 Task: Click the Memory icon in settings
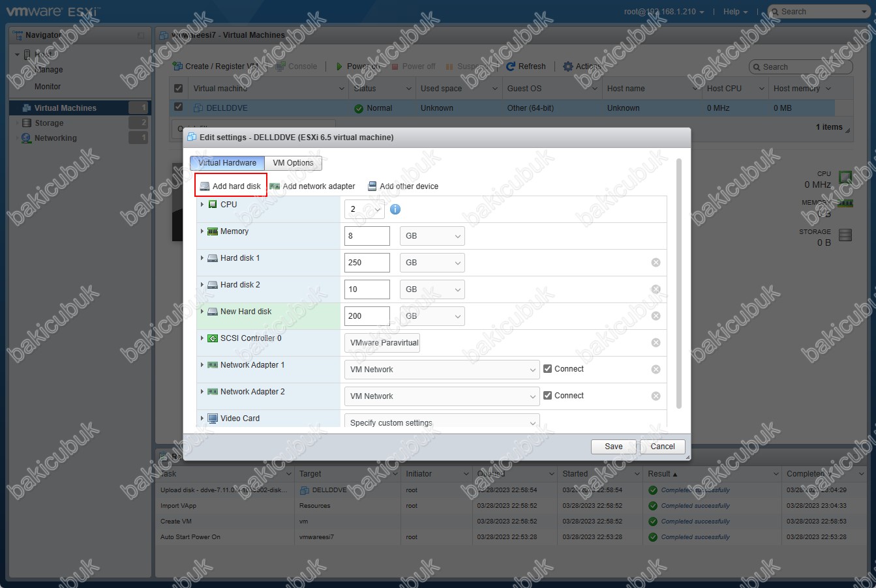[x=213, y=231]
